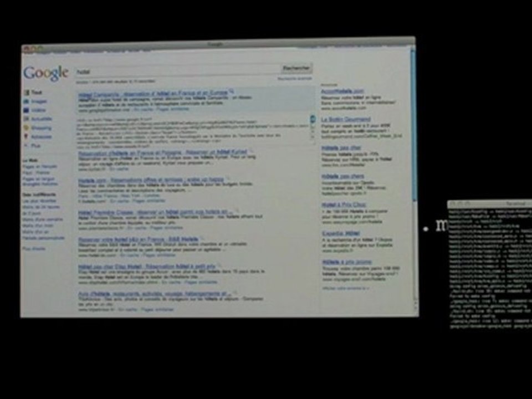Expand Plus d'outils in the sidebar
Viewport: 532px width, 399px height.
(34, 249)
